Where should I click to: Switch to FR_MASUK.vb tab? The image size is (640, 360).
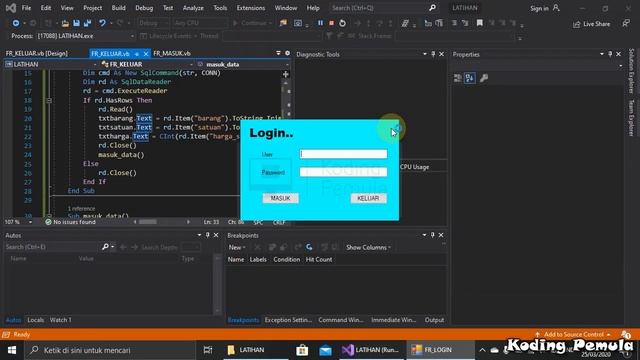tap(172, 53)
